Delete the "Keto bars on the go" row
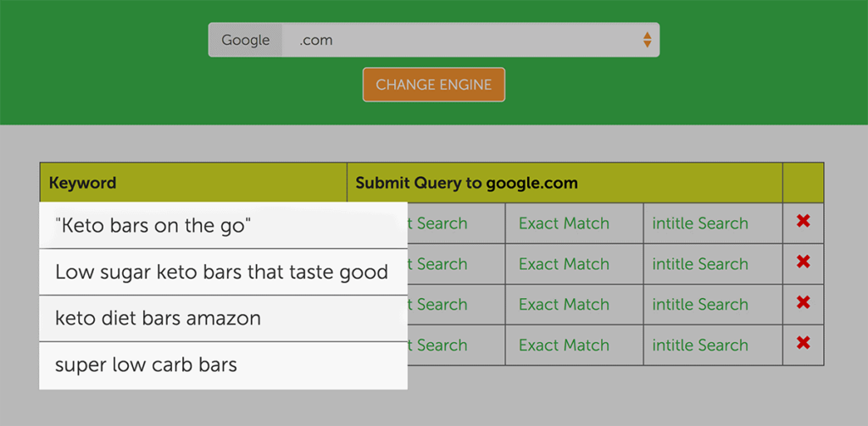The height and width of the screenshot is (426, 868). point(803,222)
